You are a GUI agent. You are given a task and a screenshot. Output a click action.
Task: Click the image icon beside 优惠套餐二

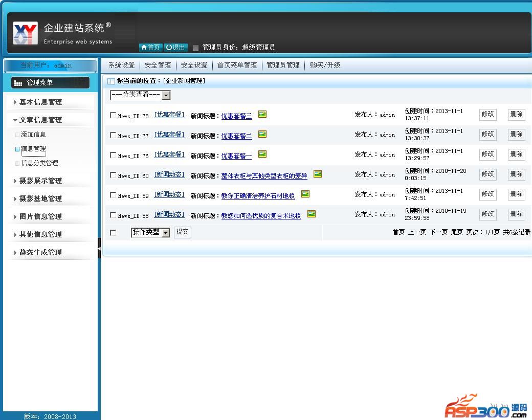click(262, 134)
